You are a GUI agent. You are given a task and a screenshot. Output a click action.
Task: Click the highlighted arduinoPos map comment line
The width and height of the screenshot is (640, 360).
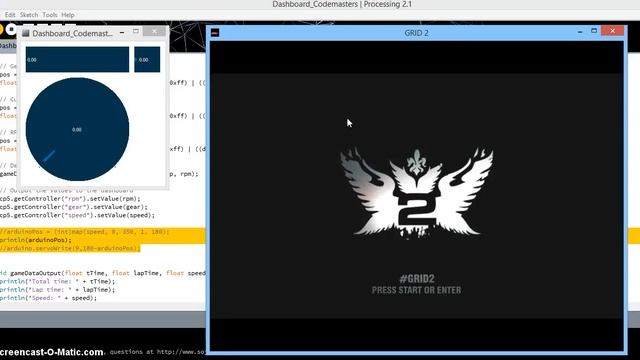pos(84,232)
